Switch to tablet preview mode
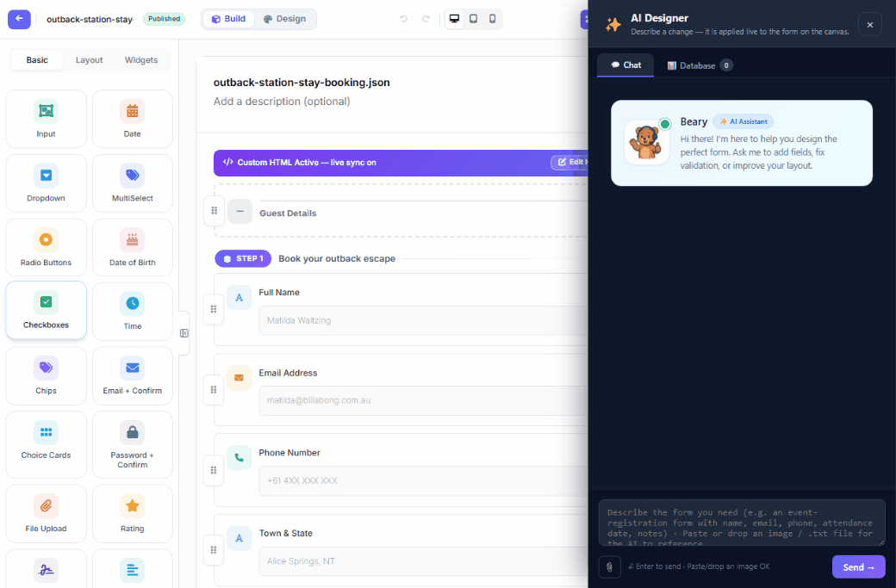This screenshot has width=896, height=588. [473, 19]
